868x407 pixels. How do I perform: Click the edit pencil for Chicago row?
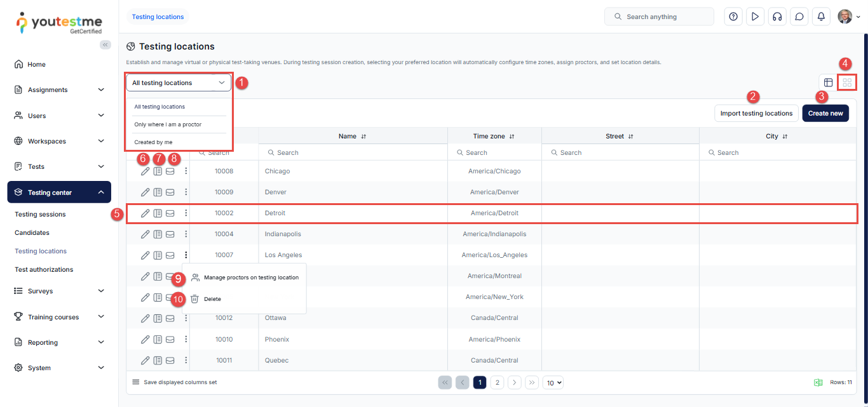coord(145,171)
